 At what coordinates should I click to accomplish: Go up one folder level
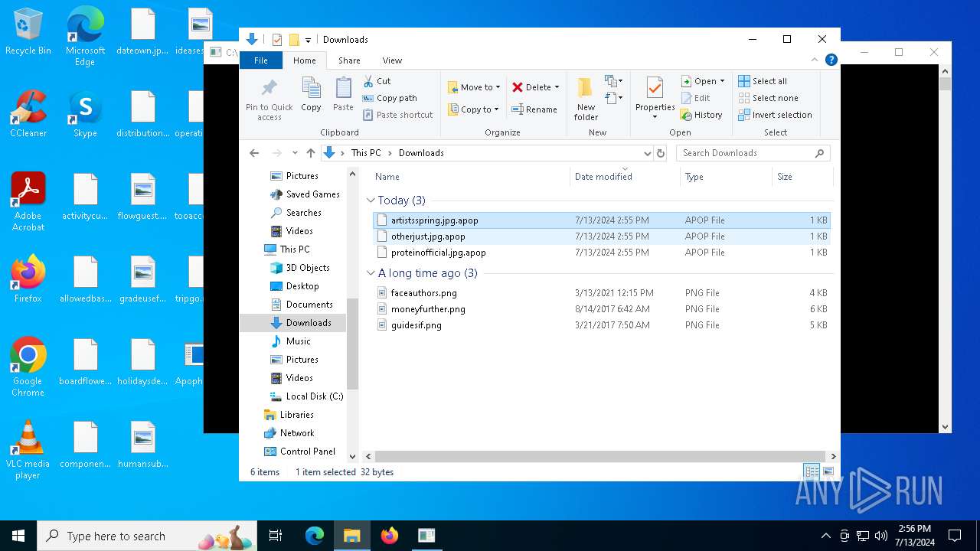pyautogui.click(x=310, y=153)
